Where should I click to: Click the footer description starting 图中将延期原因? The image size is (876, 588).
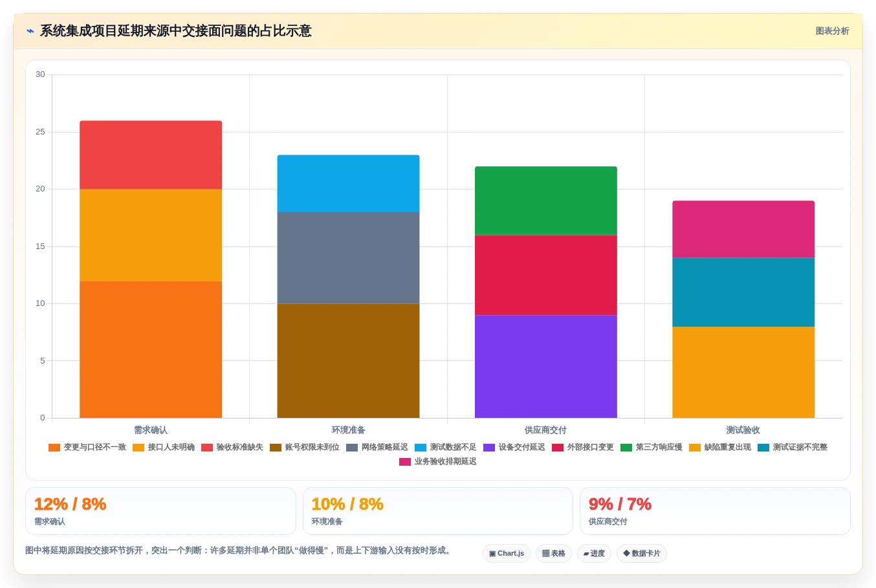(239, 550)
